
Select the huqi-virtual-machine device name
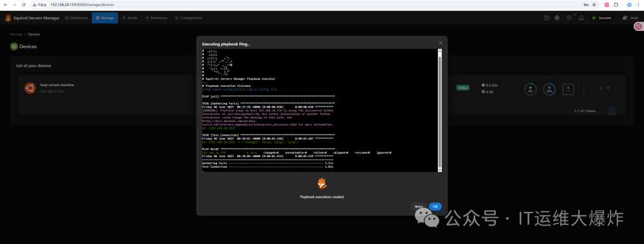point(57,85)
